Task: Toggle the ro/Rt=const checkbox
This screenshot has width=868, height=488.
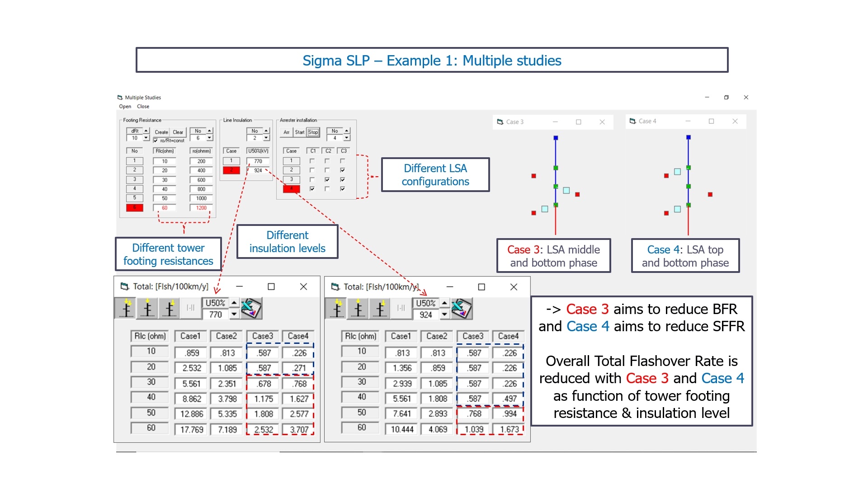Action: click(156, 141)
